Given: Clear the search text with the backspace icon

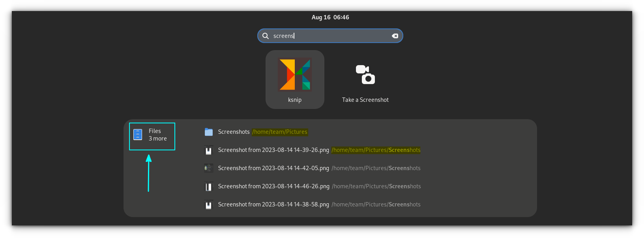Looking at the screenshot, I should tap(395, 36).
